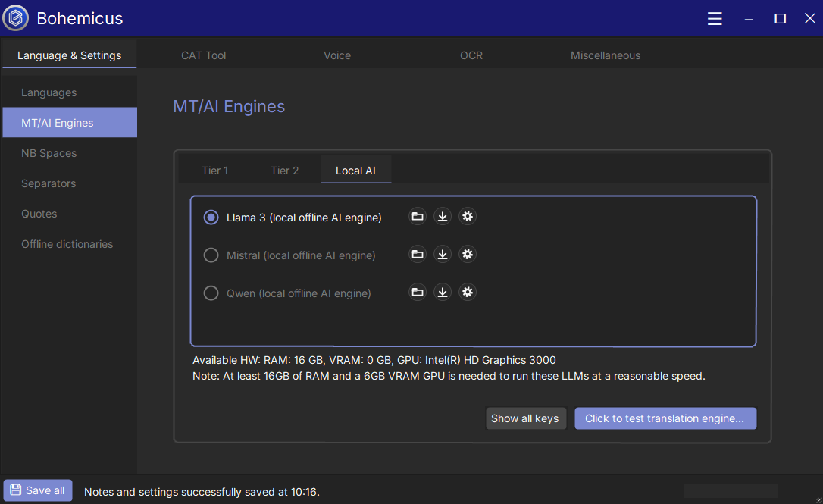Open Offline dictionaries settings

click(x=70, y=244)
